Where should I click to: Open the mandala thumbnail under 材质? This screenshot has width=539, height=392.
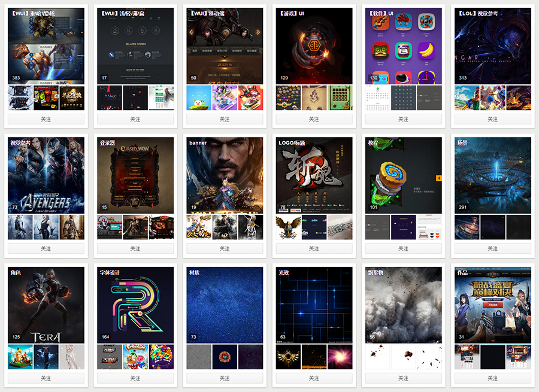225,357
